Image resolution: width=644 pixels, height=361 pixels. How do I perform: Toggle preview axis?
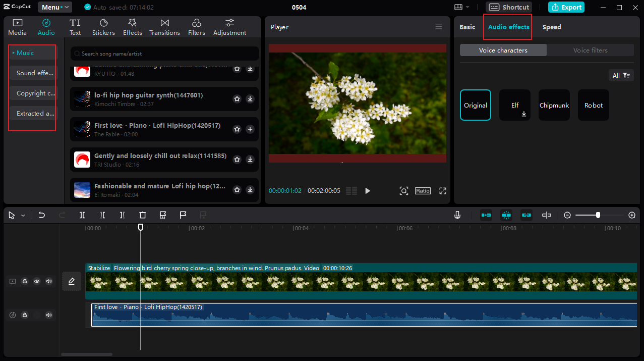pyautogui.click(x=547, y=215)
